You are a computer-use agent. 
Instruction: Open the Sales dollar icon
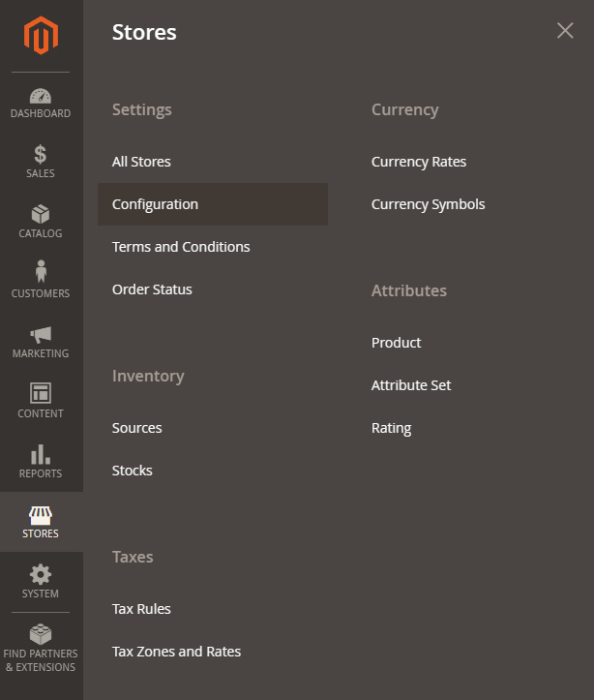coord(41,155)
